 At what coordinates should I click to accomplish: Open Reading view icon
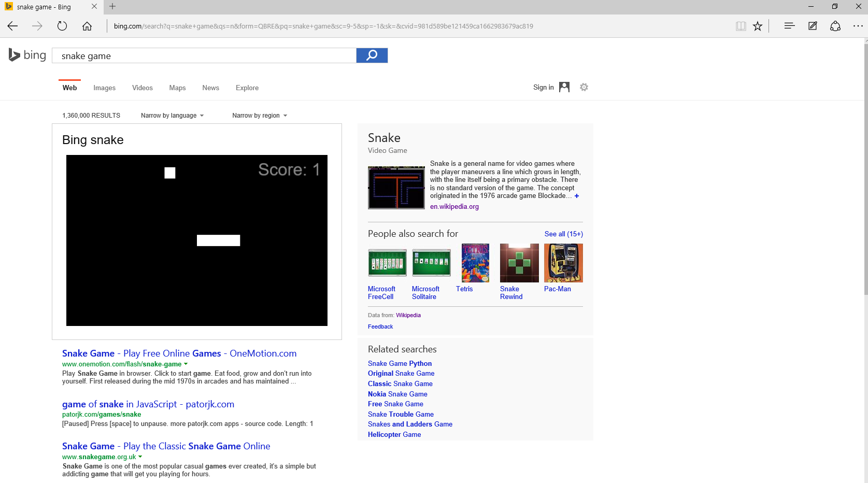pyautogui.click(x=741, y=26)
